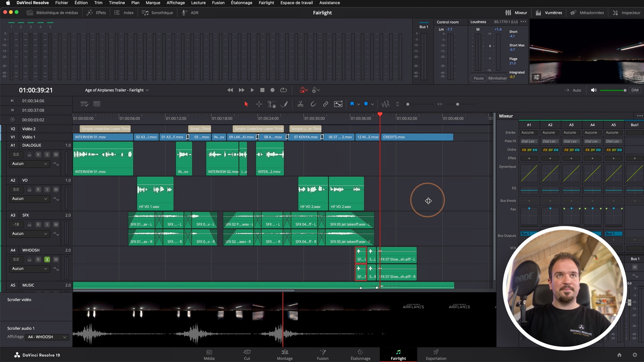
Task: Expand SFX track Aucun dropdown
Action: pyautogui.click(x=30, y=234)
